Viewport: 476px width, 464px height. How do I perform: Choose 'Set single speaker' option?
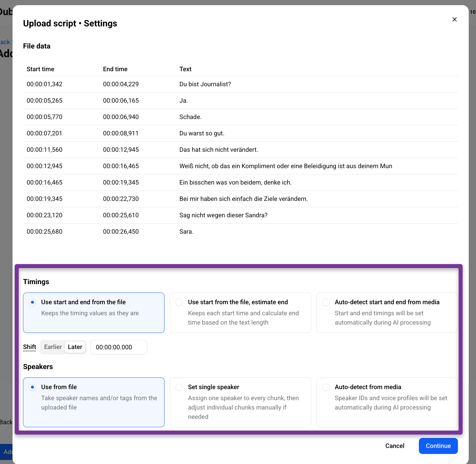tap(240, 402)
